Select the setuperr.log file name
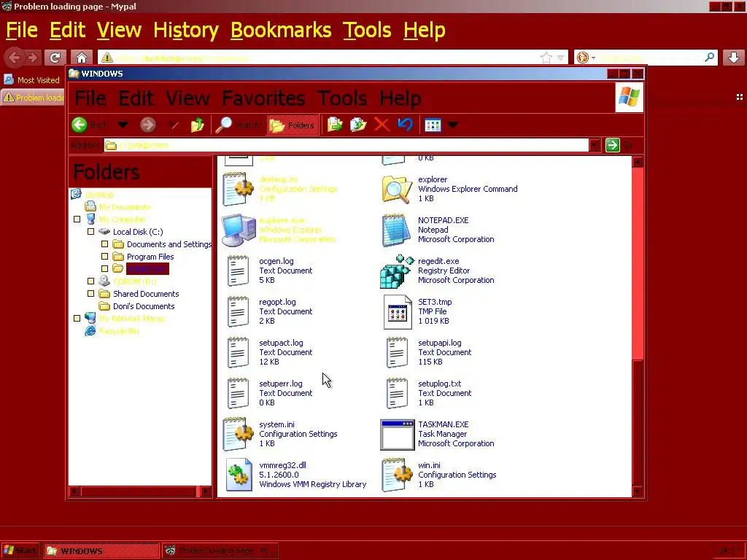 pos(281,384)
